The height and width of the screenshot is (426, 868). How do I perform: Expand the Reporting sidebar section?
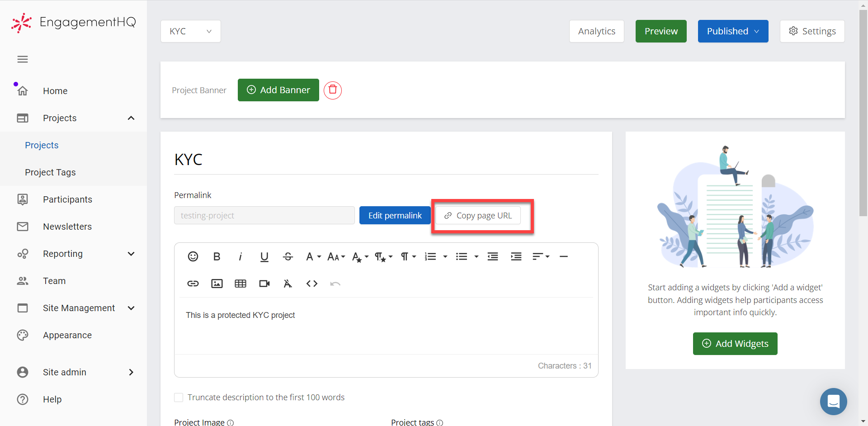click(131, 254)
